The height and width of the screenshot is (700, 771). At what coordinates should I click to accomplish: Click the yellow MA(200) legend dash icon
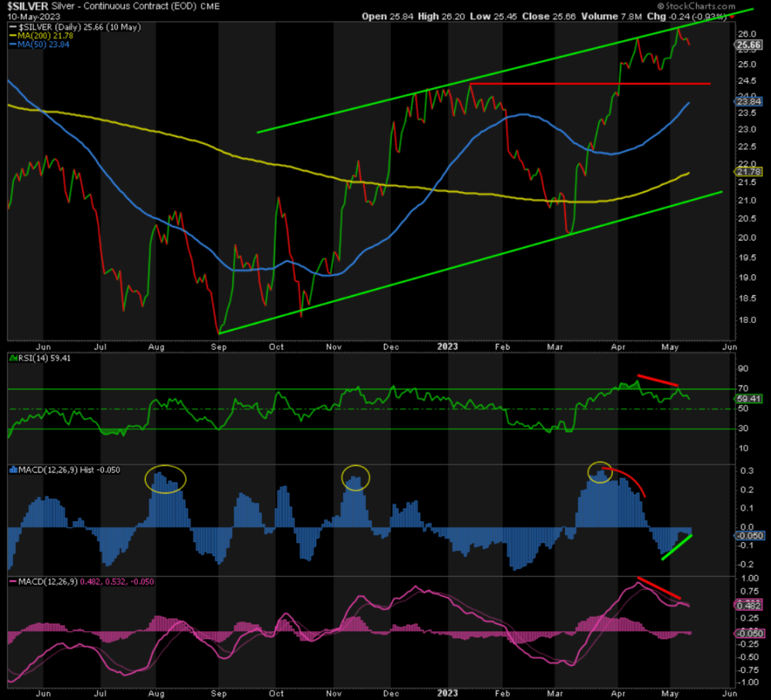(12, 35)
